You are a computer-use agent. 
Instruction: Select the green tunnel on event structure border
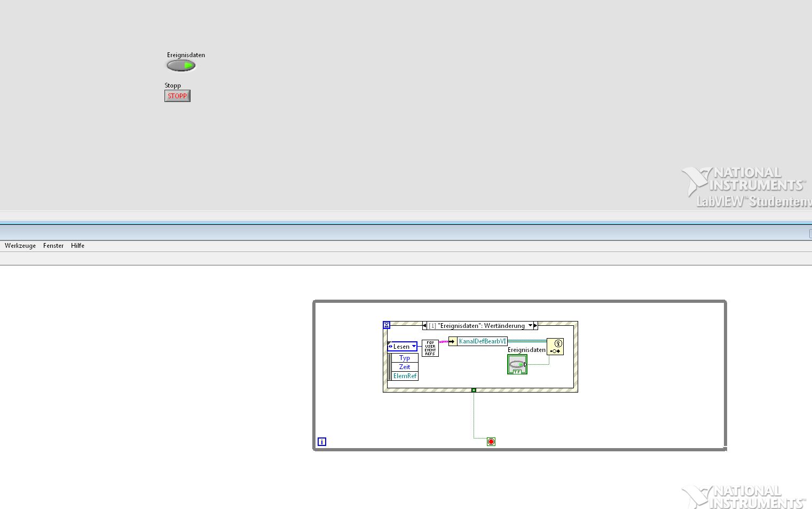(474, 390)
